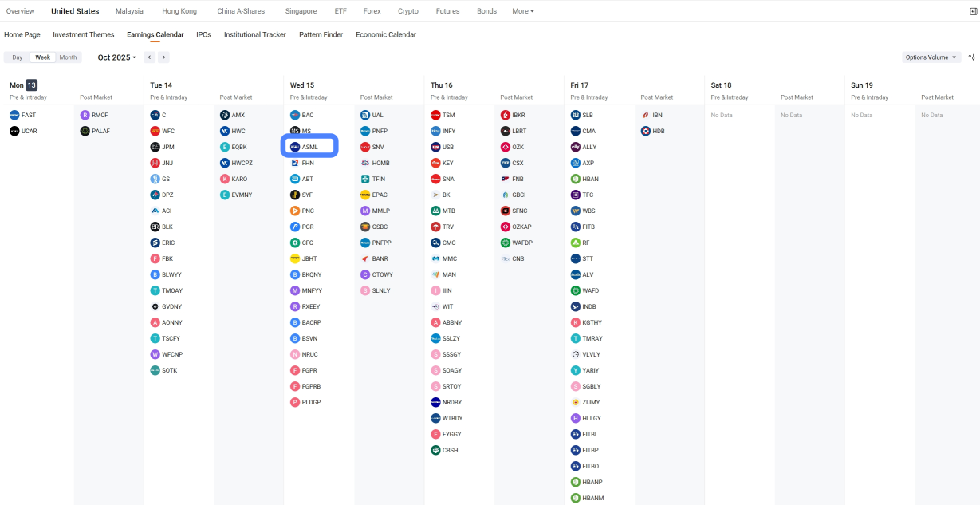Go to the Overview tab

[20, 11]
